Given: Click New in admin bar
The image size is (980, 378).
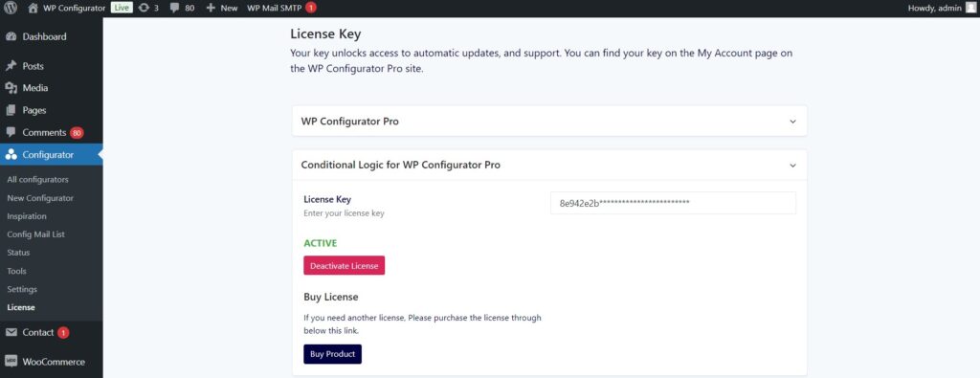Looking at the screenshot, I should pos(229,8).
